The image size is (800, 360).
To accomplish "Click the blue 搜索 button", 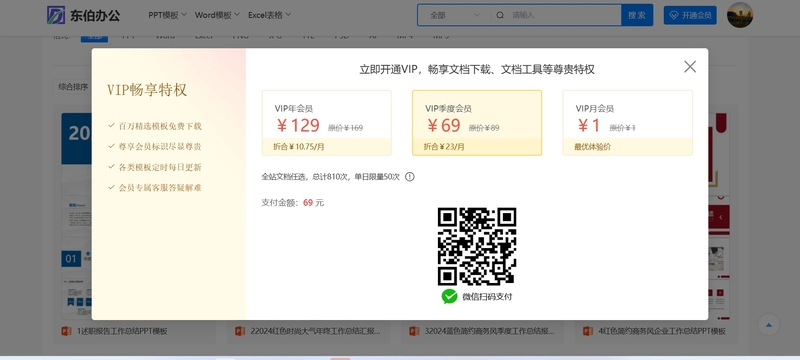I will pyautogui.click(x=637, y=15).
